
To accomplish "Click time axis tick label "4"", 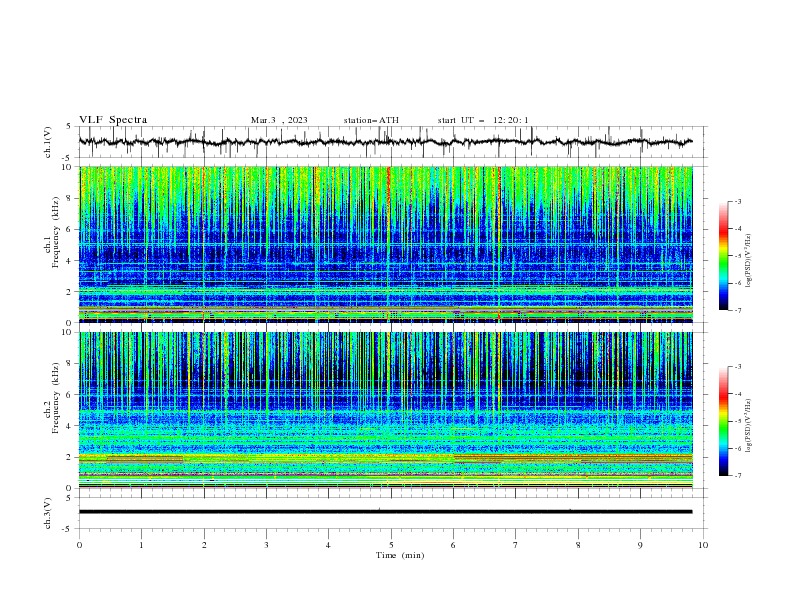I will coord(328,545).
